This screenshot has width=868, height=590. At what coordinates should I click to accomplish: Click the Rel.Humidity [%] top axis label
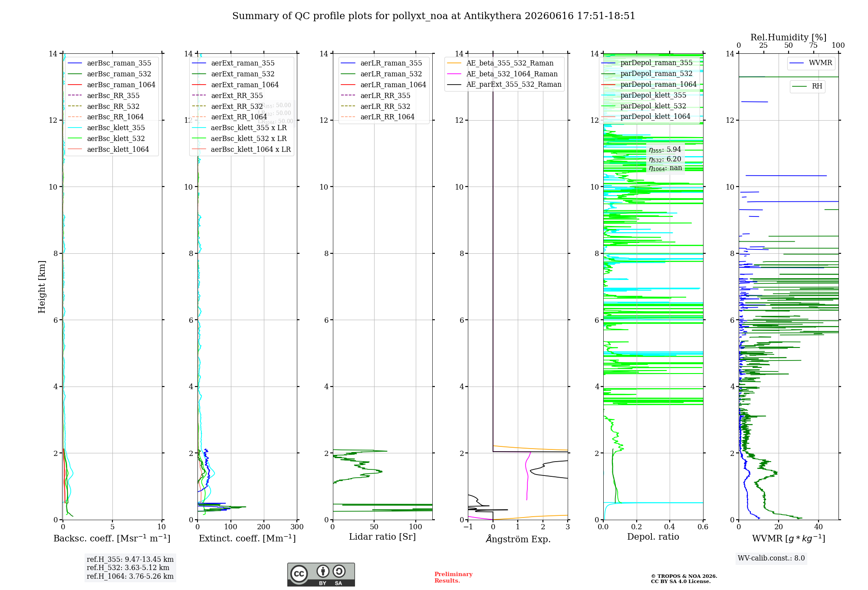pos(789,38)
